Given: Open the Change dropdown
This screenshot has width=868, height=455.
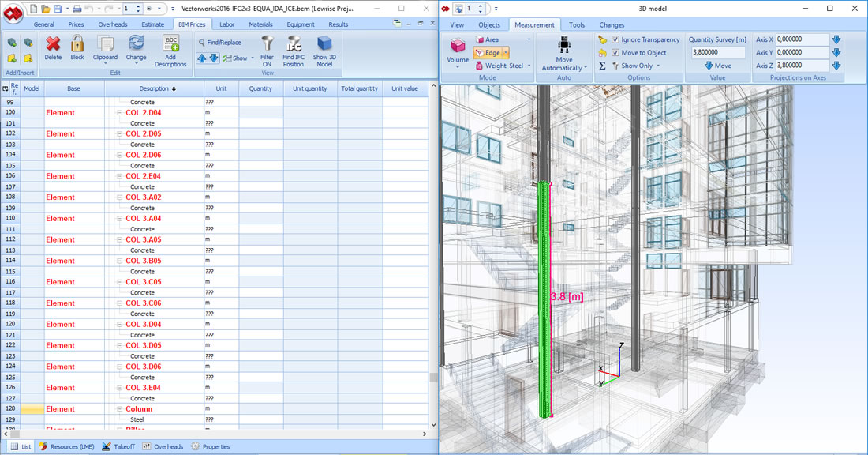Looking at the screenshot, I should coord(137,64).
